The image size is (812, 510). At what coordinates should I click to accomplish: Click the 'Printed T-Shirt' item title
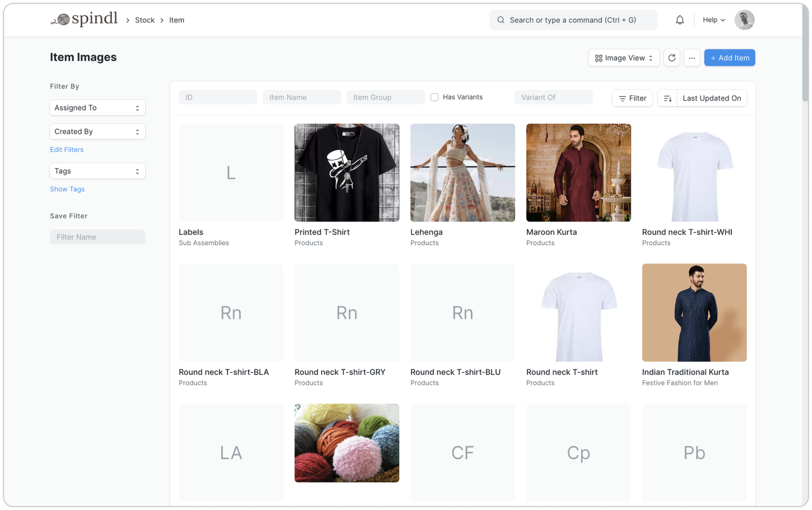[322, 232]
